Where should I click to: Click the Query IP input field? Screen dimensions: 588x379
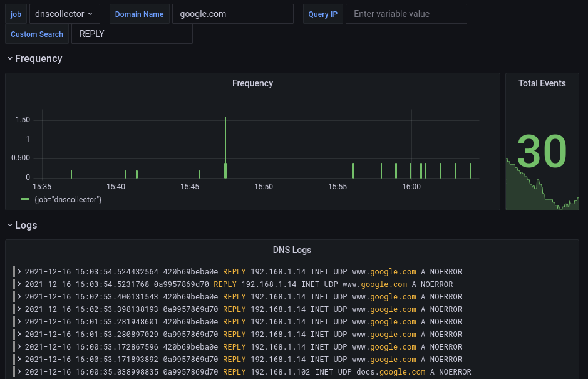click(x=406, y=14)
